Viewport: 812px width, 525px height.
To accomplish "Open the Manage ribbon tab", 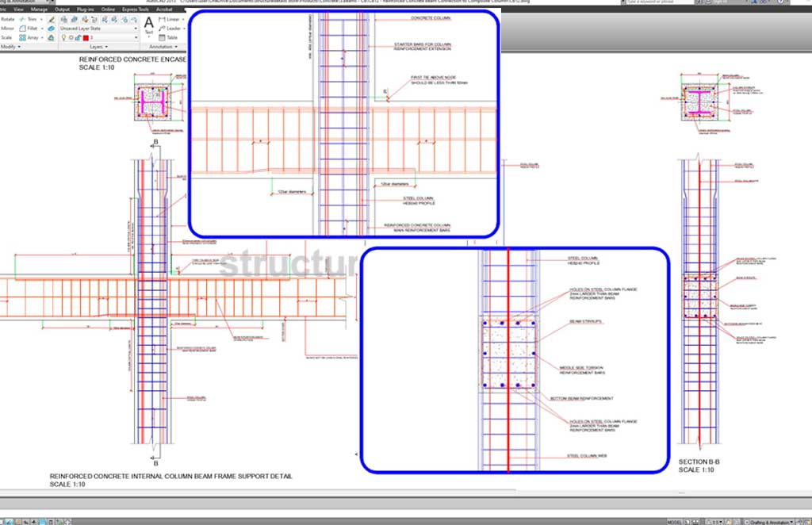I will tap(39, 9).
